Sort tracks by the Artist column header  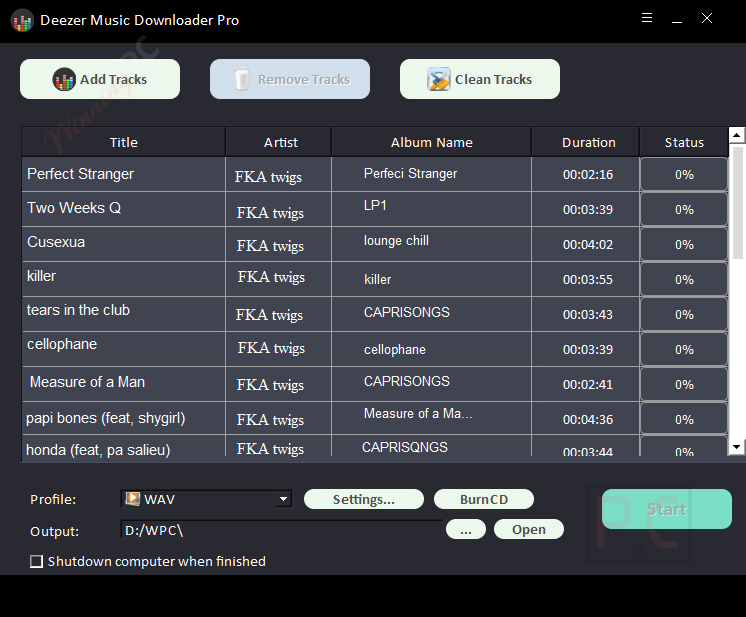click(281, 142)
